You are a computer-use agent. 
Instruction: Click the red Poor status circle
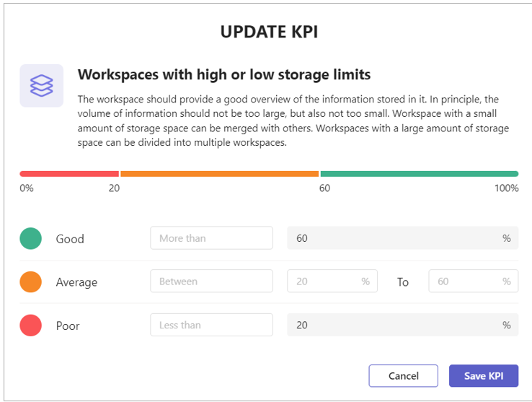[x=30, y=325]
